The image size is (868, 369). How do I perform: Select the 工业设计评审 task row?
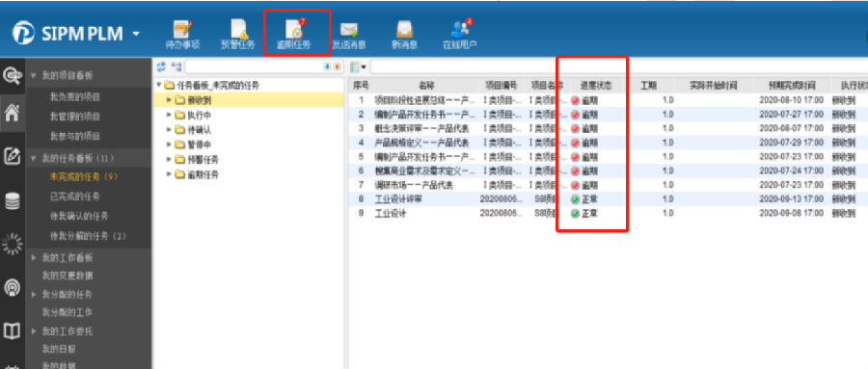[x=608, y=198]
